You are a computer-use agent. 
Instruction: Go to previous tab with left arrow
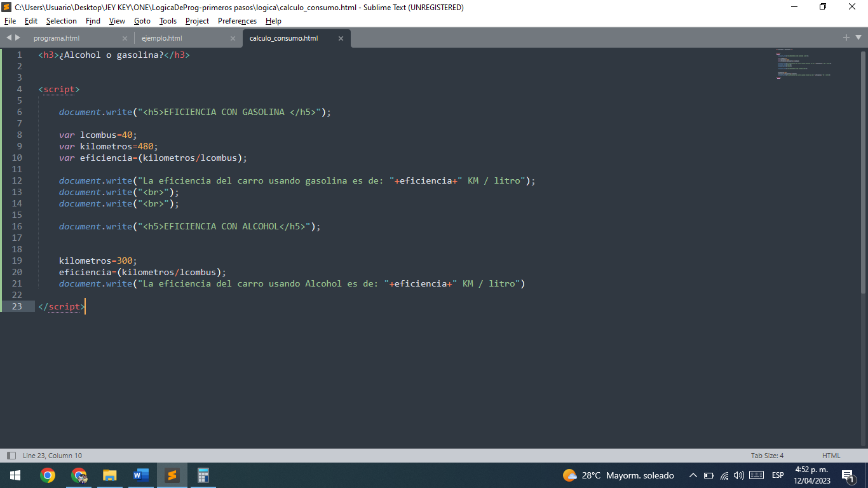point(9,37)
